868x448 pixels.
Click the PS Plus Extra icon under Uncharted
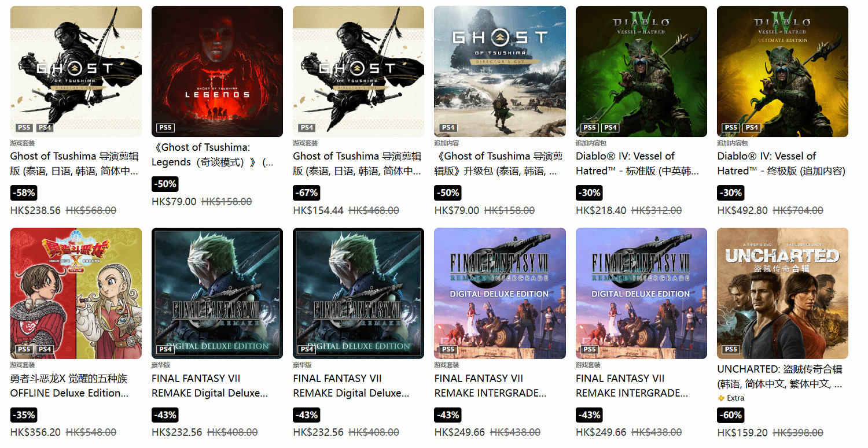pyautogui.click(x=720, y=398)
